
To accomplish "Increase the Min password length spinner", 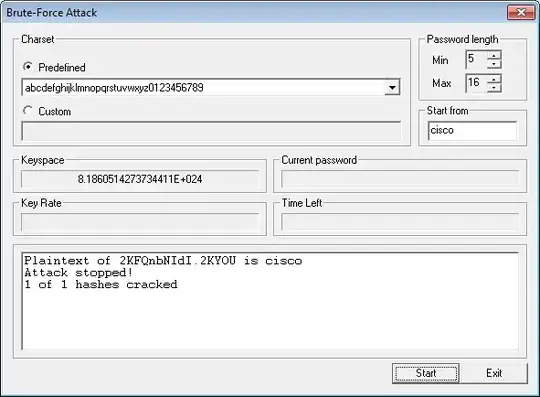I will (x=494, y=55).
